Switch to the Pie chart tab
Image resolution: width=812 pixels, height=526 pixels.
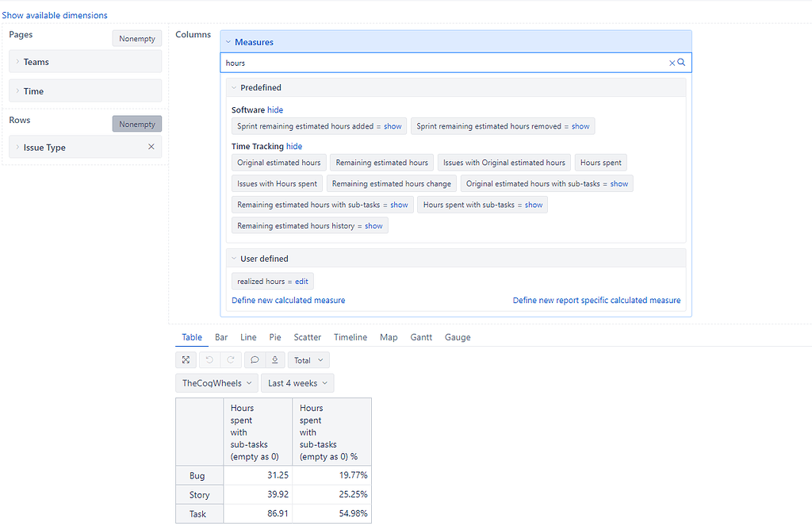(x=275, y=337)
